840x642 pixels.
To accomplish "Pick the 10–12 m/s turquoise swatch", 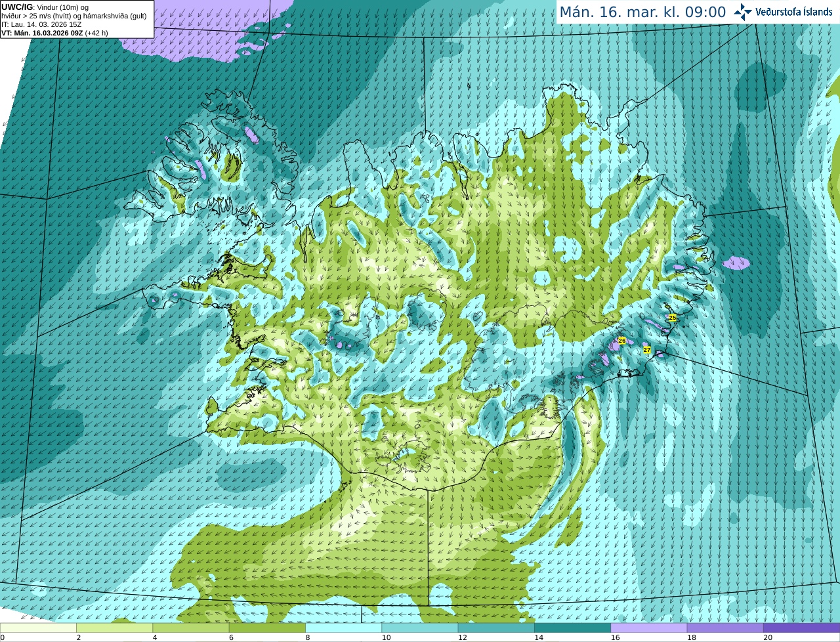I will 420,628.
